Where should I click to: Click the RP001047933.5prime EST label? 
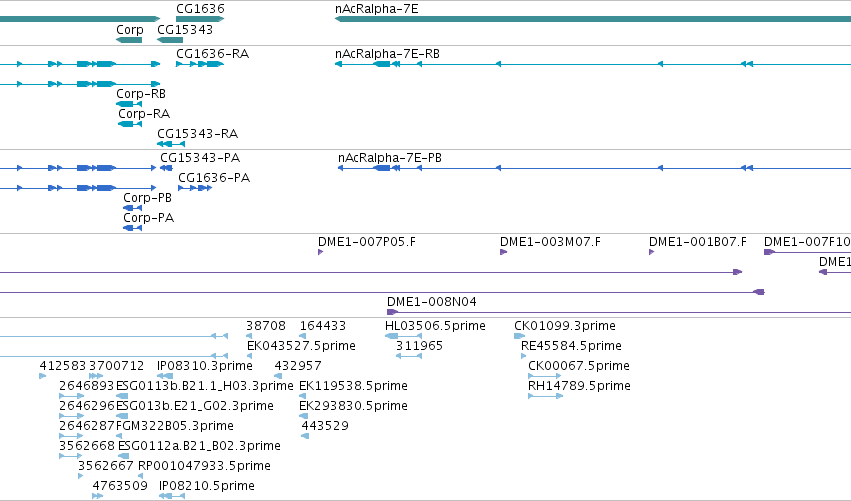click(205, 466)
